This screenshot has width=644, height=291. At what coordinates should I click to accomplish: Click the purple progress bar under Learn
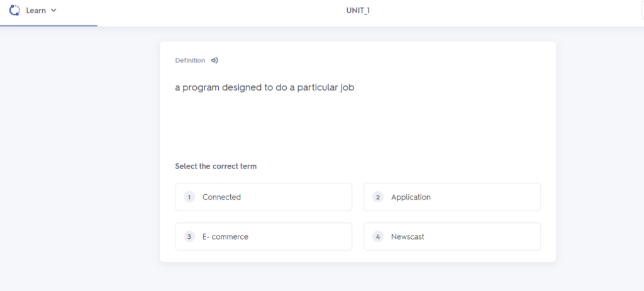click(48, 26)
